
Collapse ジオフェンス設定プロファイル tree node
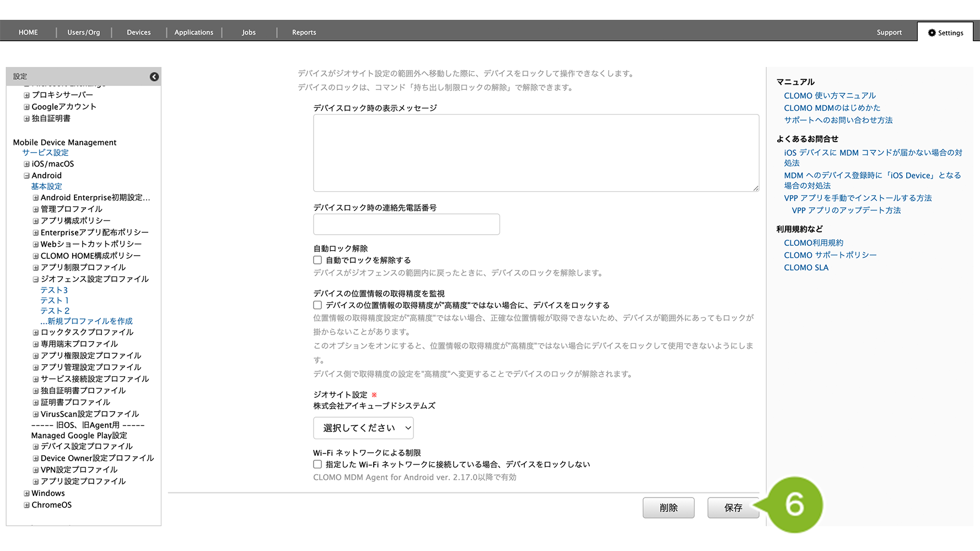click(x=35, y=279)
